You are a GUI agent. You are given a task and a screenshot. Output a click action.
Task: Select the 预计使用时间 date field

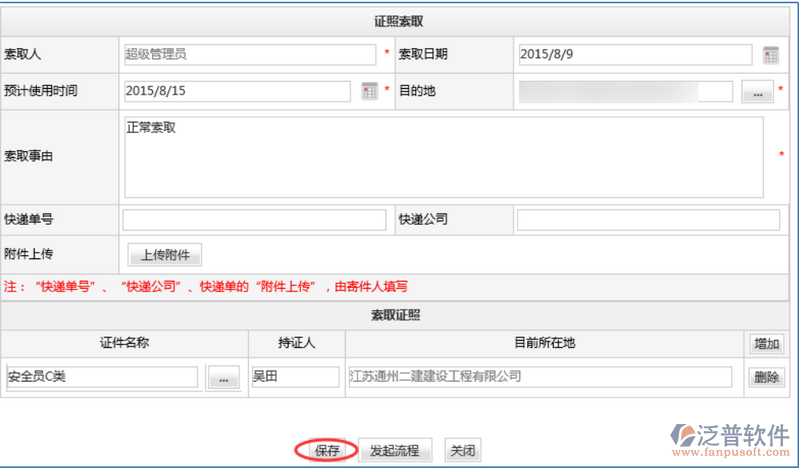(x=236, y=91)
